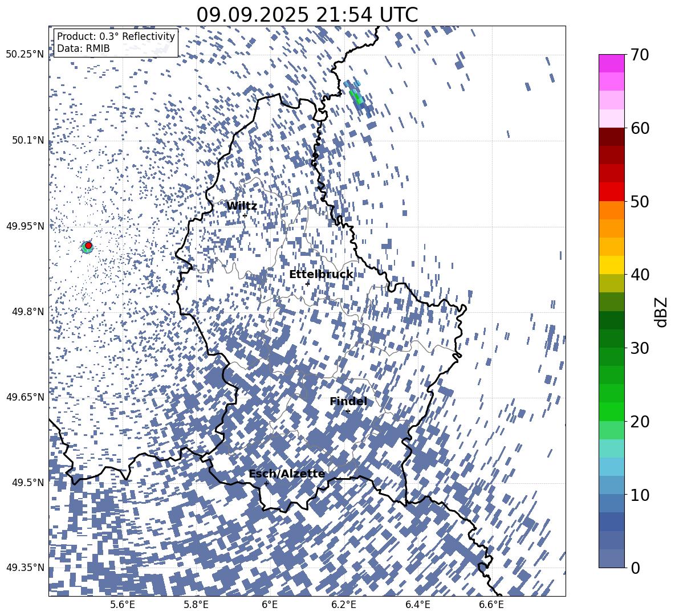
Task: Pick the slate-blue swatch at colorbar bottom
Action: click(611, 558)
